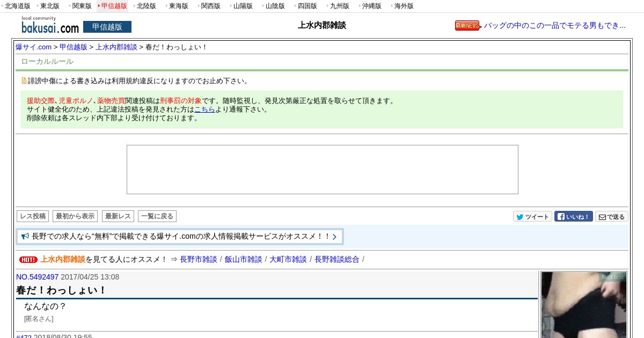Click the 最初から表示 button
Screen dimensions: 644x338
[75, 216]
